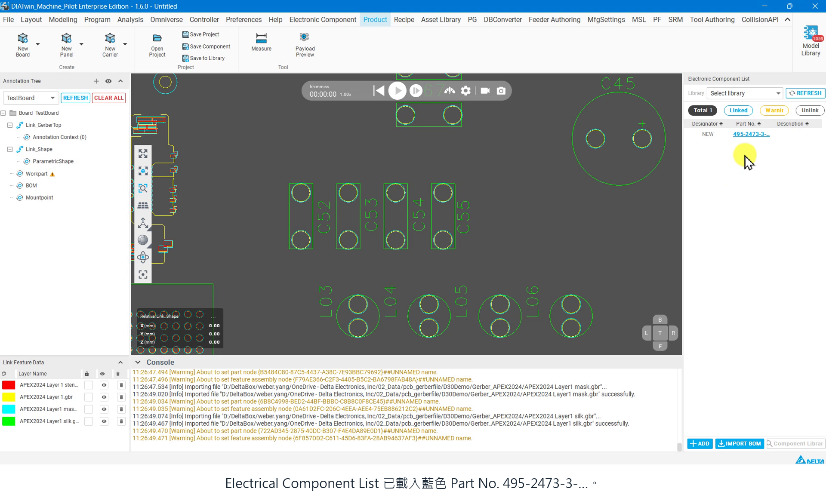Viewport: 826px width, 504px height.
Task: Toggle visibility in the Annotation Tree header
Action: click(108, 81)
